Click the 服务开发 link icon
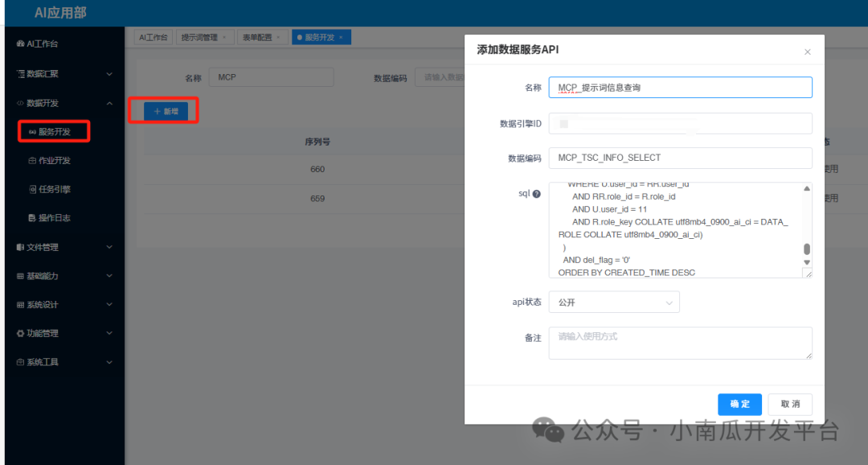Screen dimensions: 868x465 [x=33, y=132]
